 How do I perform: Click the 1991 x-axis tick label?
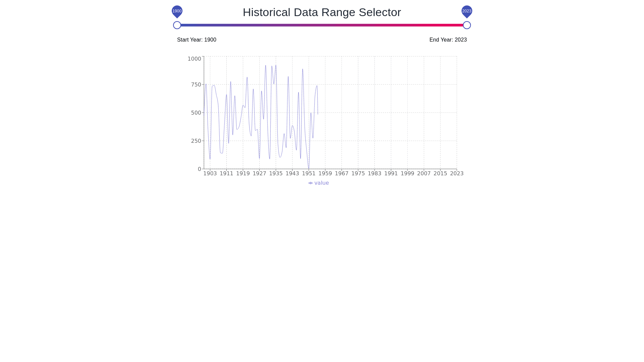pyautogui.click(x=391, y=174)
